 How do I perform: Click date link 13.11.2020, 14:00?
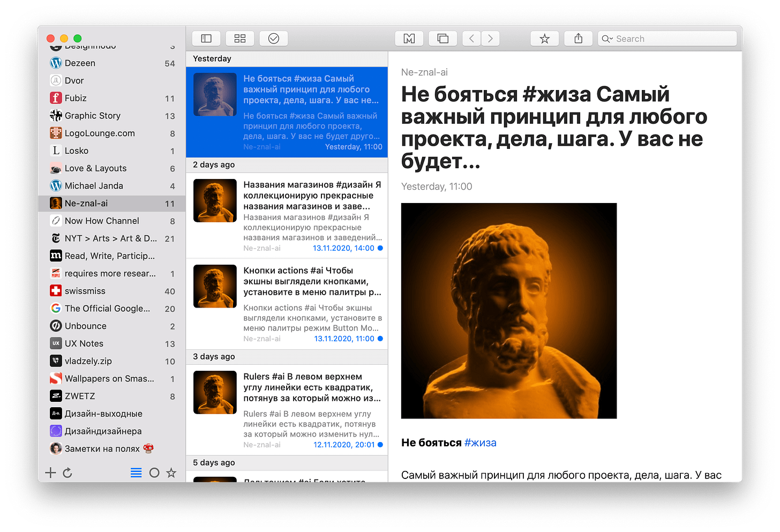pyautogui.click(x=343, y=248)
